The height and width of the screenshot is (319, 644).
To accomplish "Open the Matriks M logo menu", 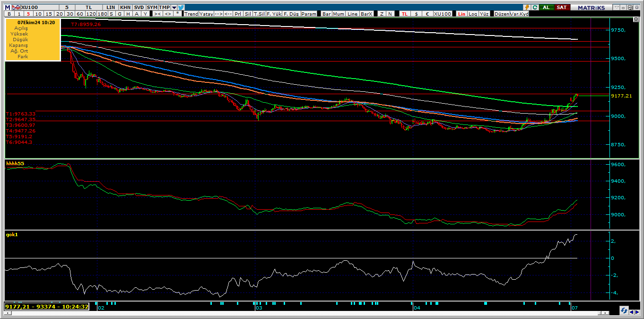I will coord(7,8).
